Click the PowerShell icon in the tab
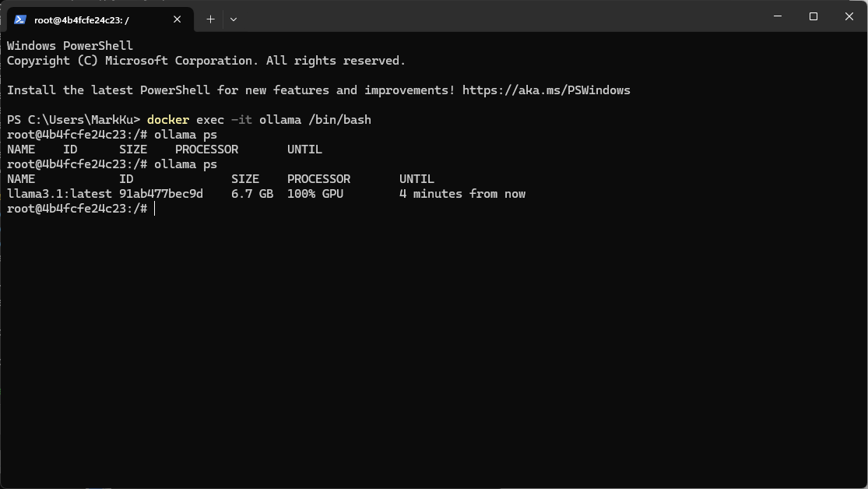This screenshot has width=868, height=489. coord(20,19)
